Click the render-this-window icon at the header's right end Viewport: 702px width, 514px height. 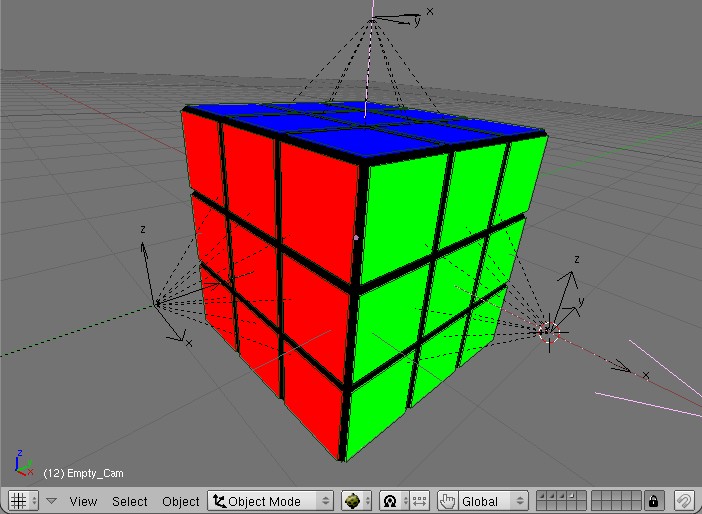coord(684,500)
